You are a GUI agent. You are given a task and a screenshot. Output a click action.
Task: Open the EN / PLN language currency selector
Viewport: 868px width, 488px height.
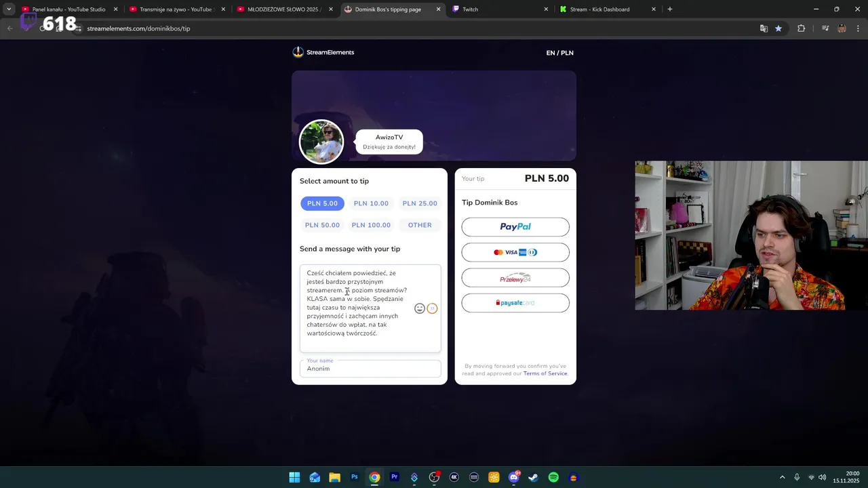pyautogui.click(x=560, y=53)
